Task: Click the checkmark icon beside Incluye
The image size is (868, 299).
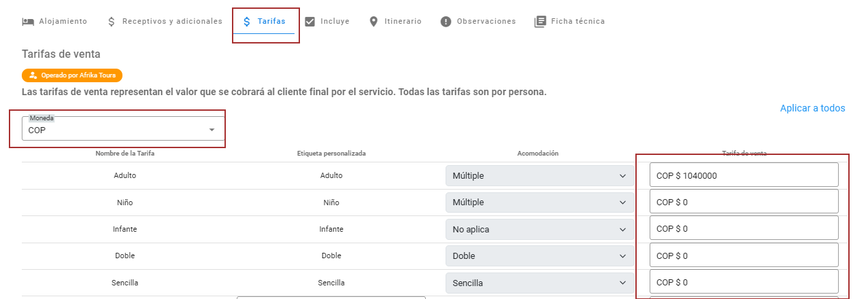Action: 310,22
